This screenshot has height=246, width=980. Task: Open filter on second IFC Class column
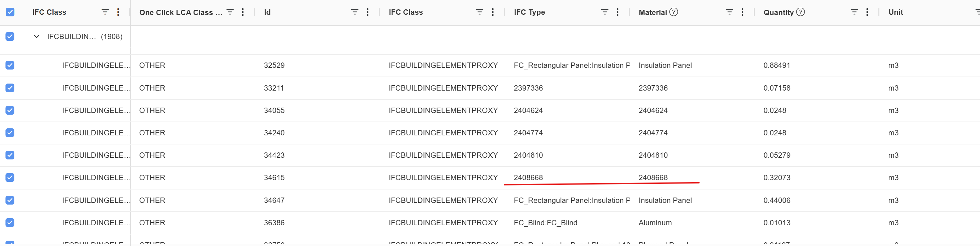(x=479, y=12)
